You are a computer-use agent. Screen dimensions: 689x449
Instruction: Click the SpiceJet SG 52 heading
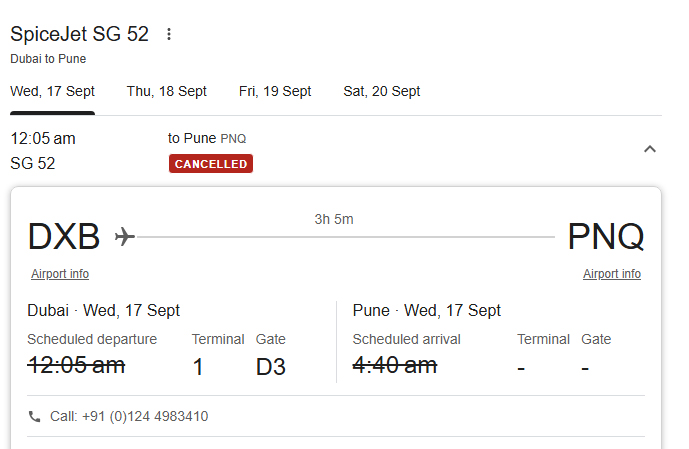tap(80, 34)
